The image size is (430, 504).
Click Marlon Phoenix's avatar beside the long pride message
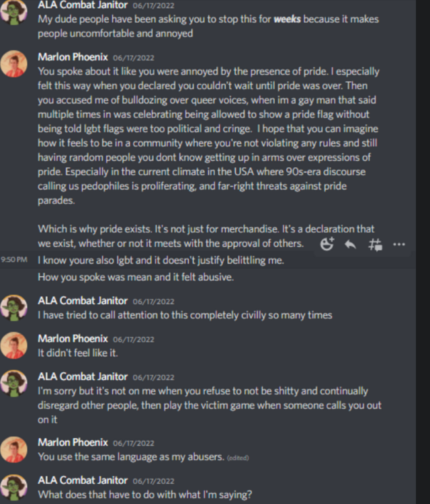click(x=13, y=64)
